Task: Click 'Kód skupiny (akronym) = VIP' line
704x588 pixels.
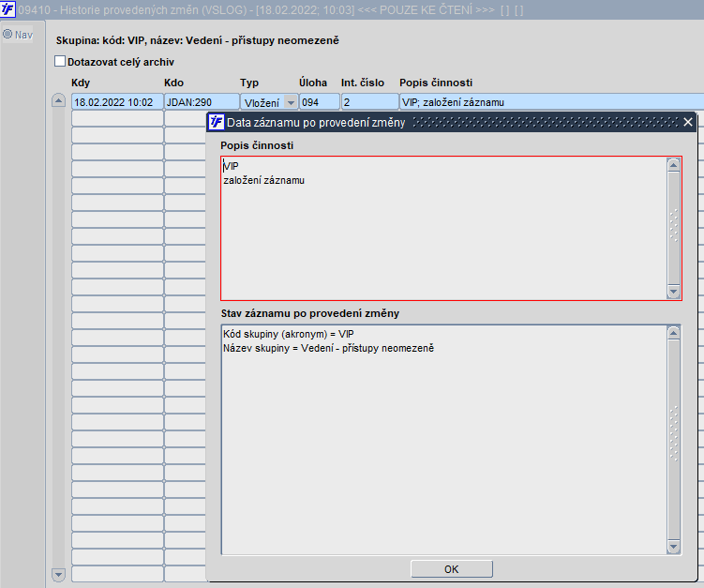Action: point(288,334)
